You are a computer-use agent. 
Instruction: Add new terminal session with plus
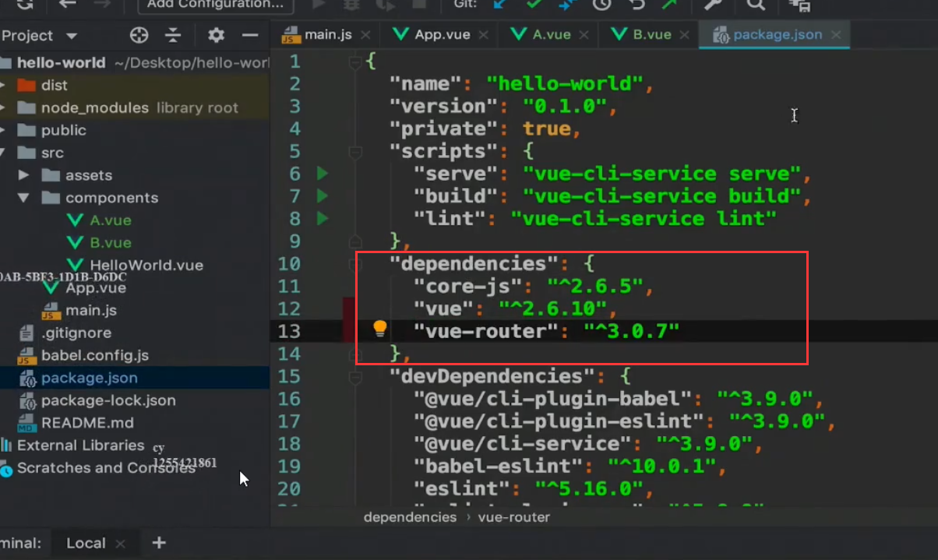[159, 542]
